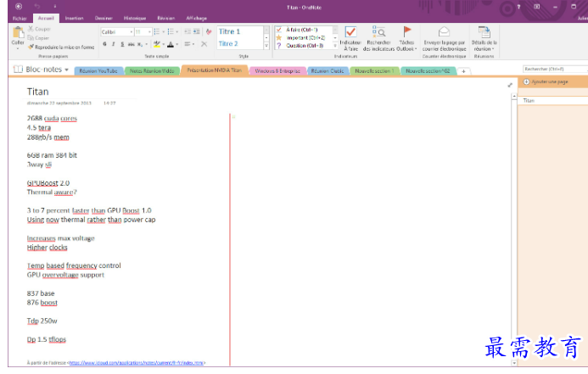Viewport: 588px width, 374px height.
Task: Increase the paragraph indent
Action: coord(197,31)
